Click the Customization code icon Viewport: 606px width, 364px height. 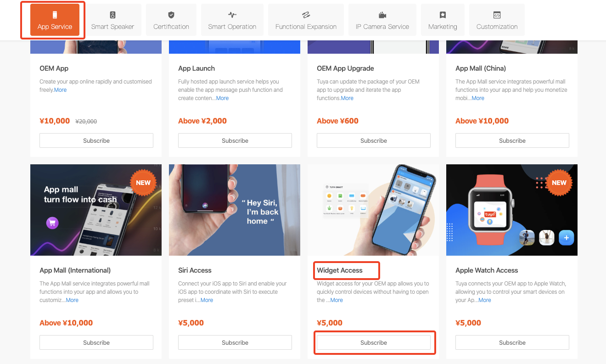[497, 15]
